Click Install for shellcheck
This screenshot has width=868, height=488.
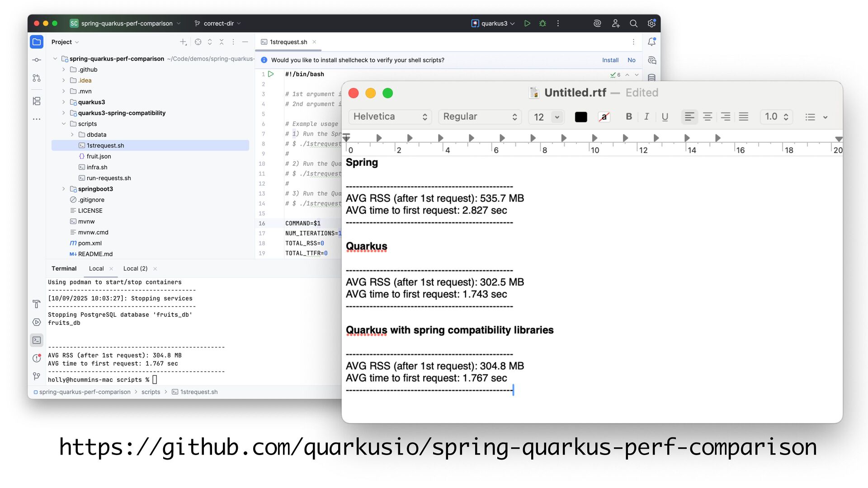point(610,60)
